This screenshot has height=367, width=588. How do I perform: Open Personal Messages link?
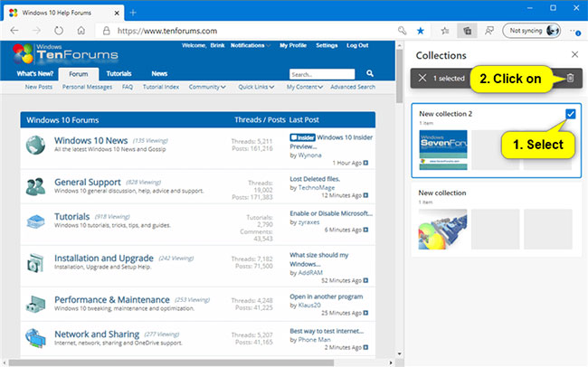(87, 87)
